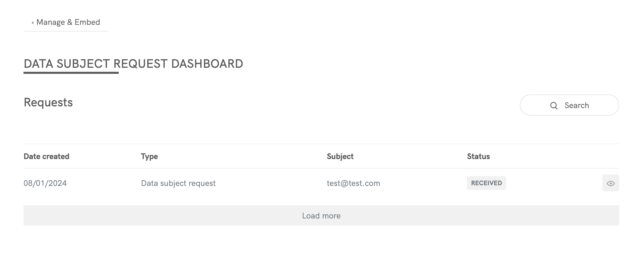Click the underline below Manage & Embed

pyautogui.click(x=66, y=31)
